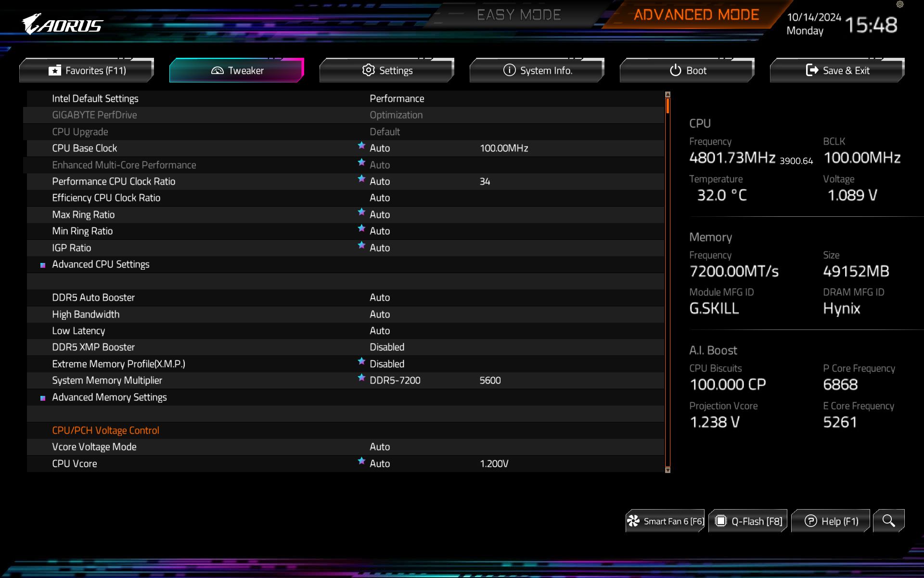This screenshot has width=924, height=578.
Task: Switch to the Settings tab
Action: 387,70
